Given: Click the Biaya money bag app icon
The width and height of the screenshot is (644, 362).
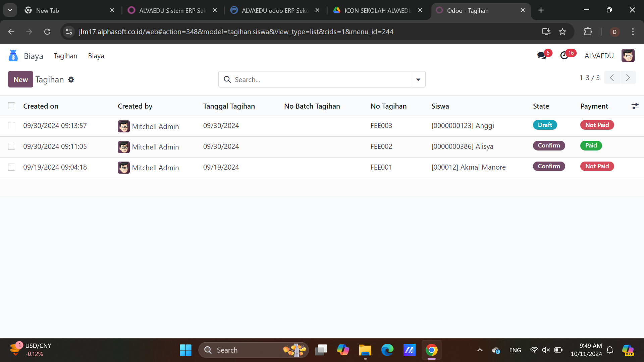Looking at the screenshot, I should [13, 56].
